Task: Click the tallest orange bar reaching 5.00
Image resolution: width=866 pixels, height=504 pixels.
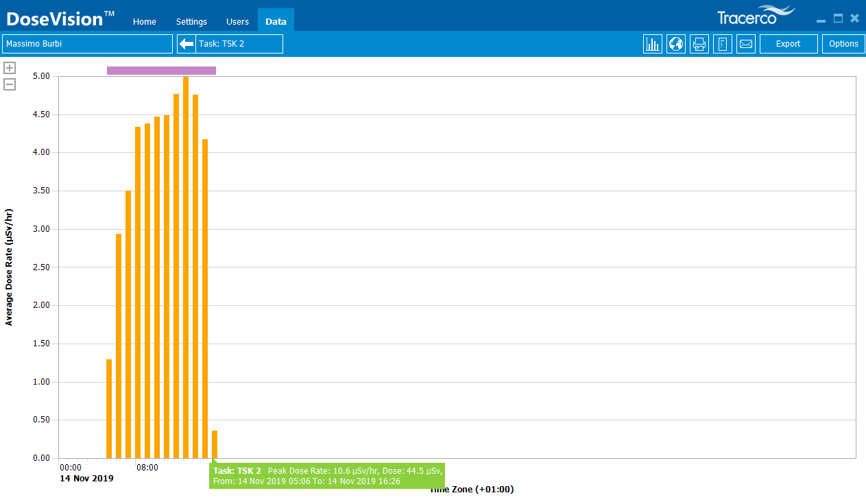Action: pyautogui.click(x=186, y=267)
